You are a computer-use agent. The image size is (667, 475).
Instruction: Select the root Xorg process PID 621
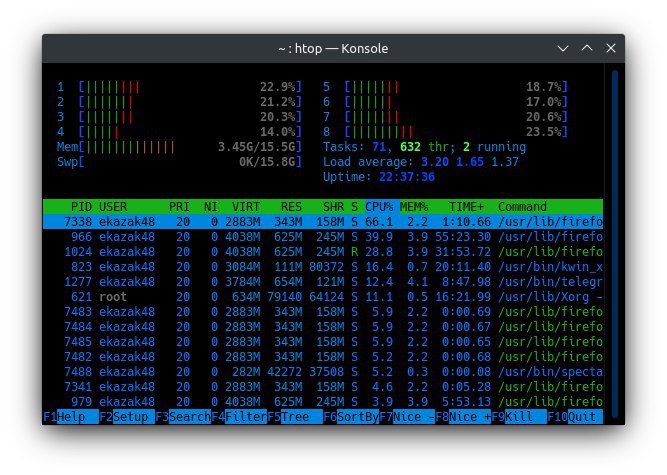323,297
